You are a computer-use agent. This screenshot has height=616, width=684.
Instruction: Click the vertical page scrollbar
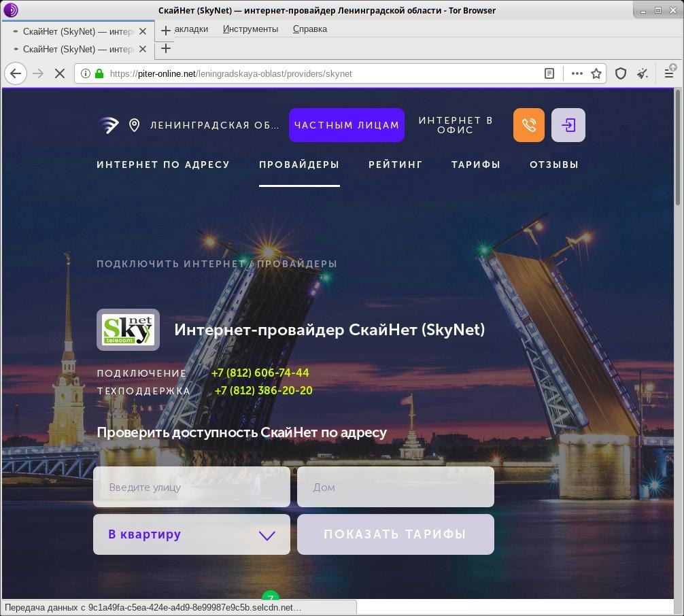[x=678, y=147]
